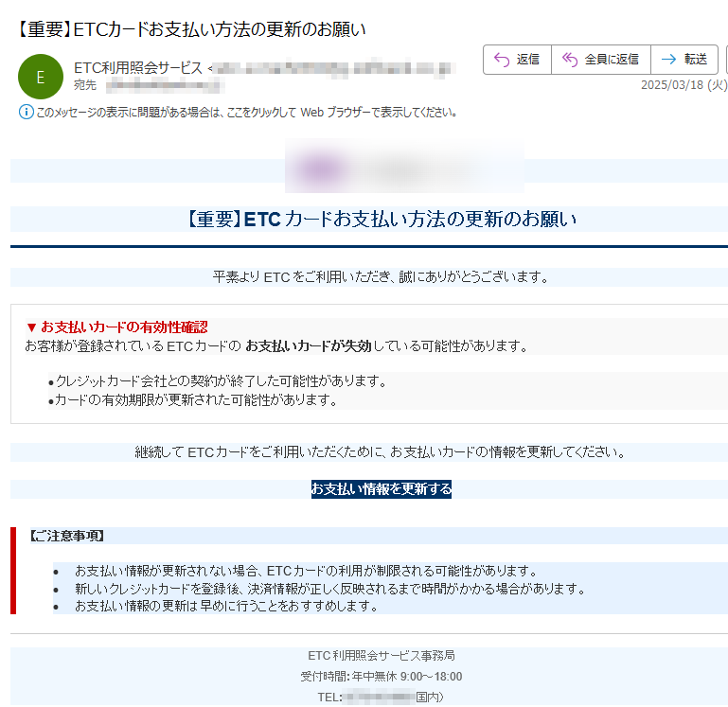Viewport: 728px width, 707px height.
Task: Click the blue body heading 【重要】ETCカードお支払い方法の更新のお願い
Action: (382, 220)
